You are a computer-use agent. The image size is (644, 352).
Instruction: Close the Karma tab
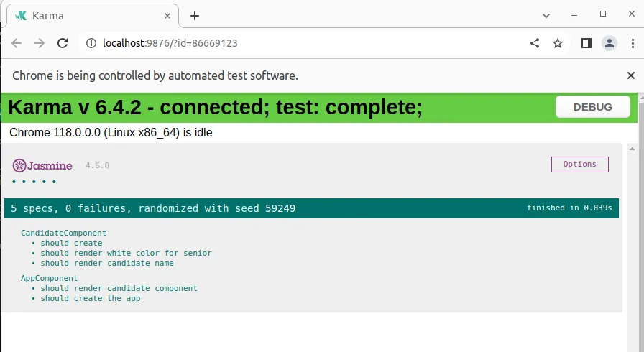point(167,16)
